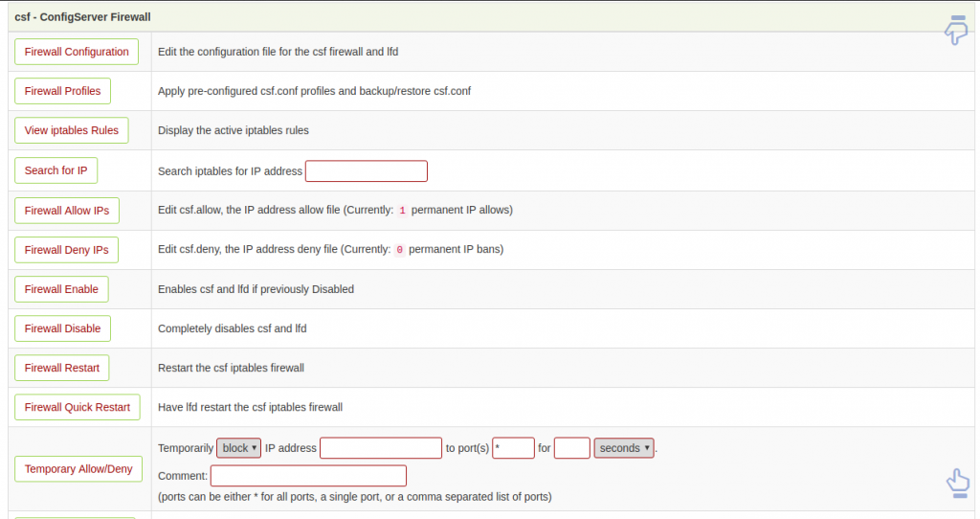The image size is (980, 519).
Task: Click the scroll-to-bottom hand icon
Action: click(956, 30)
